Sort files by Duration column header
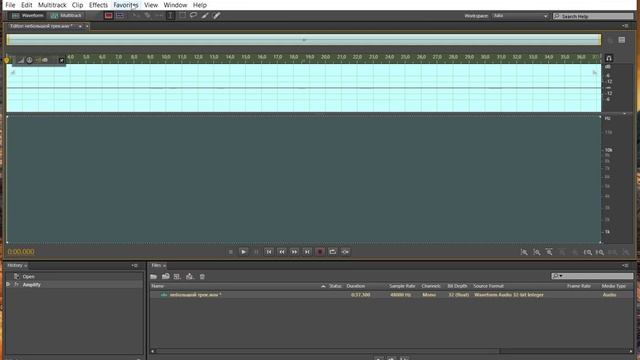Image resolution: width=640 pixels, height=360 pixels. [x=356, y=286]
